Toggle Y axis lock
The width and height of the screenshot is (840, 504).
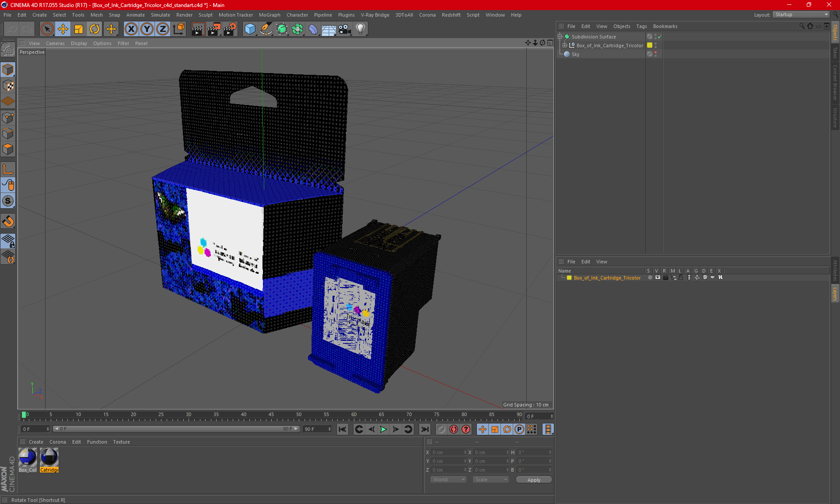point(147,29)
